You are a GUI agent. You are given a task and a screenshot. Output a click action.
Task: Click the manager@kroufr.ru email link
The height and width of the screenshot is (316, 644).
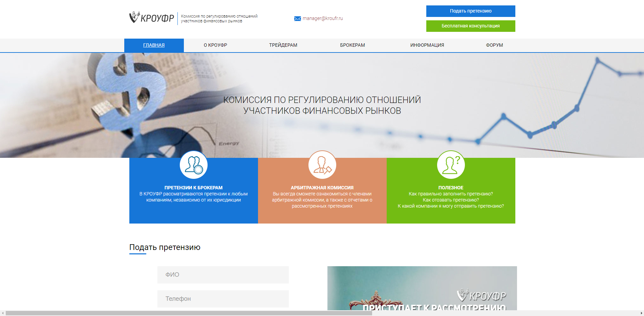coord(323,19)
